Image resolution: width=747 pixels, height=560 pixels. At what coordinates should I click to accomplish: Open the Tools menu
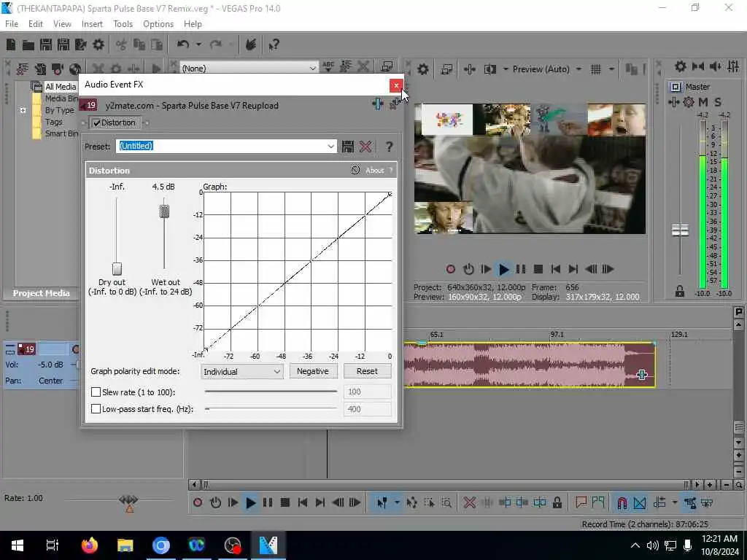123,24
